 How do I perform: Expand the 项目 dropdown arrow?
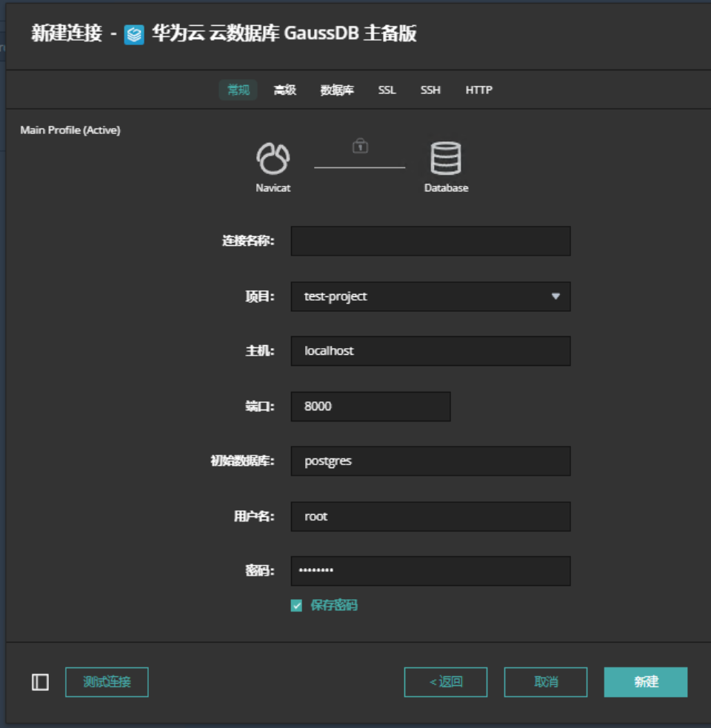click(x=555, y=296)
